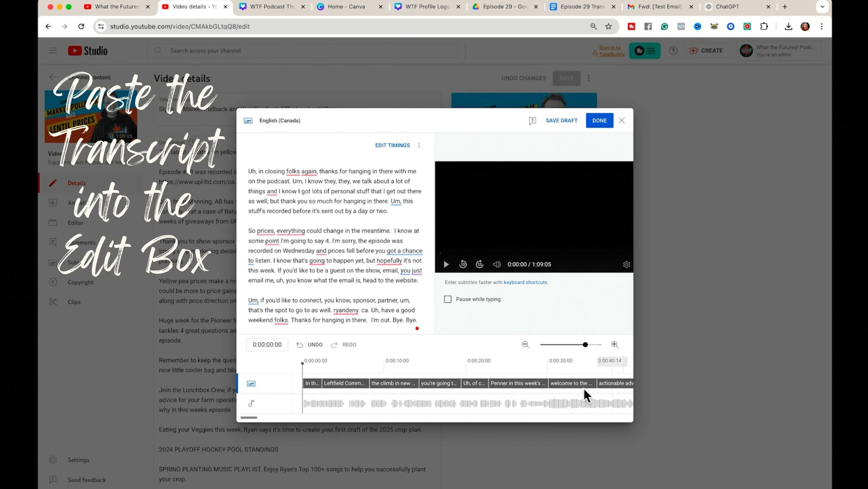The width and height of the screenshot is (868, 489).
Task: Select the audio track music note icon
Action: [251, 404]
